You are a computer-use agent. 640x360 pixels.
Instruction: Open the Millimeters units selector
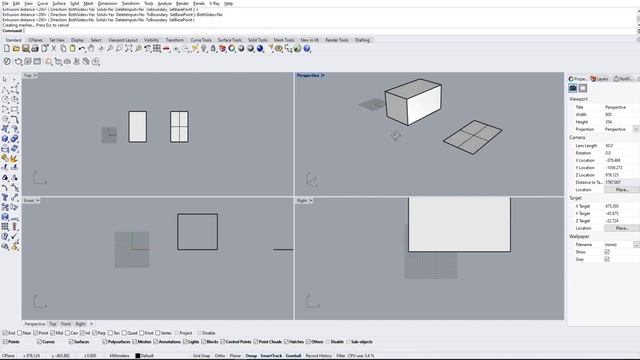coord(119,356)
